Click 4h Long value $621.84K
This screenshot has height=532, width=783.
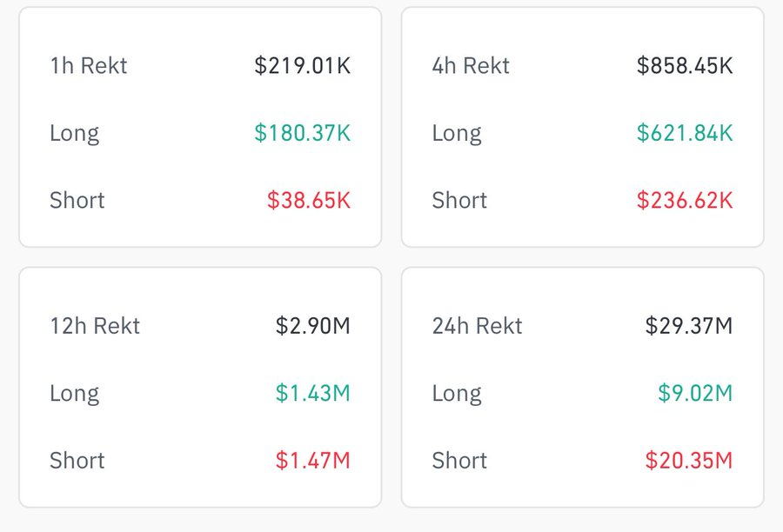[685, 133]
